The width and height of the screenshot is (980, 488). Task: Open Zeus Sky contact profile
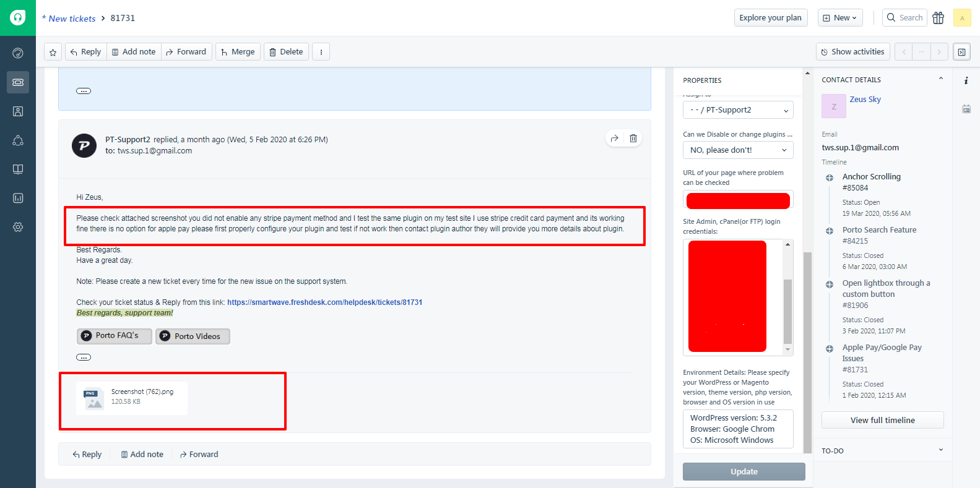(x=865, y=100)
